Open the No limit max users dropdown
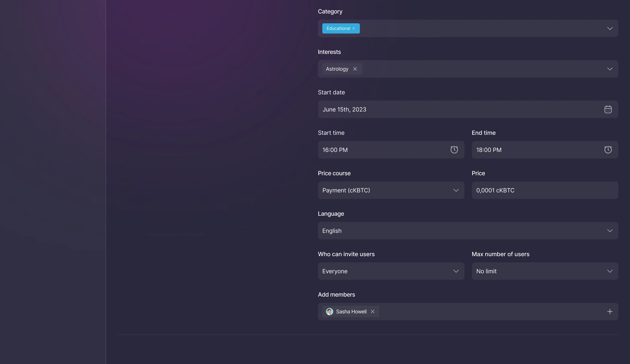 tap(545, 271)
